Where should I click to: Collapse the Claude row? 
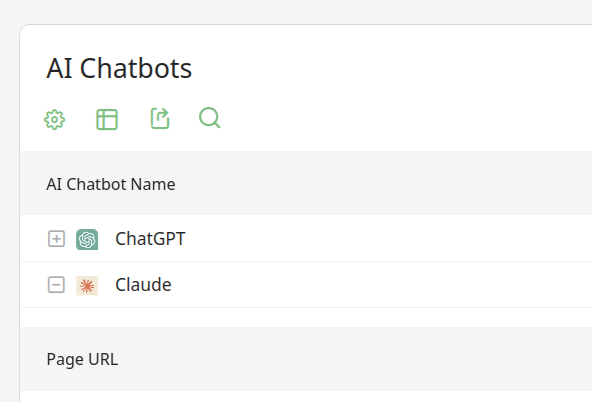pos(56,285)
